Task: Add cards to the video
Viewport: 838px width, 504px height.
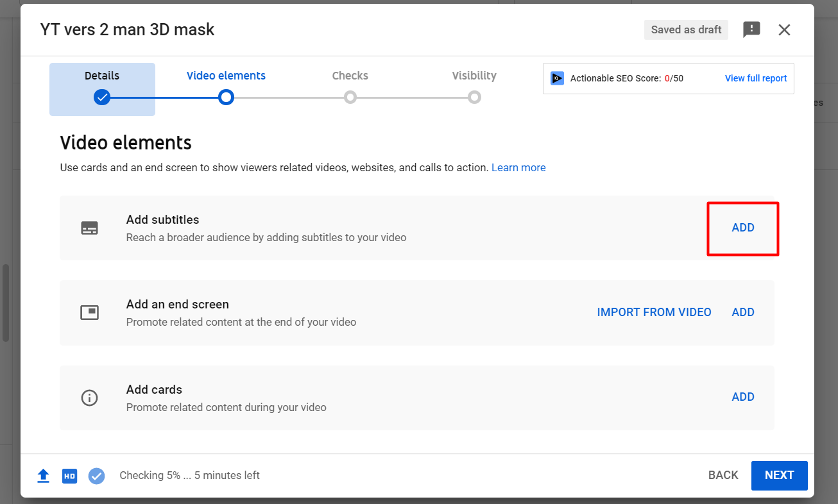Action: (743, 397)
